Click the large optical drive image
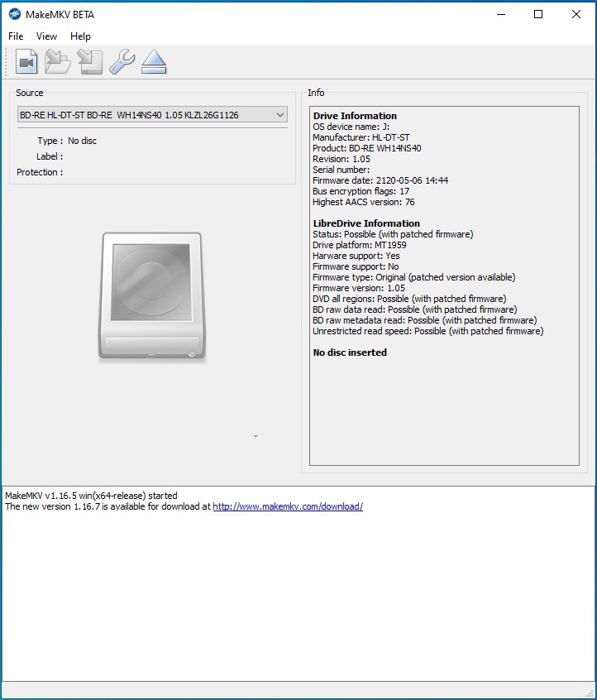 152,296
